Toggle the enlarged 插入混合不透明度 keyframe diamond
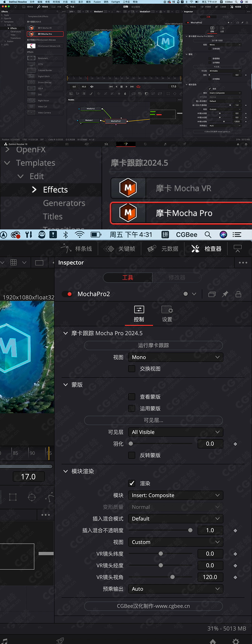Screen dimensions: 252x644 pyautogui.click(x=235, y=530)
